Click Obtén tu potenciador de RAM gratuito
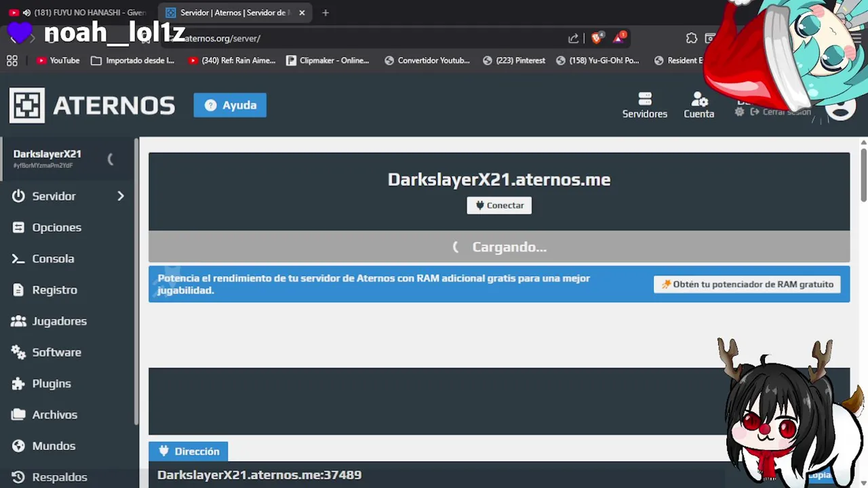Image resolution: width=868 pixels, height=488 pixels. [747, 284]
